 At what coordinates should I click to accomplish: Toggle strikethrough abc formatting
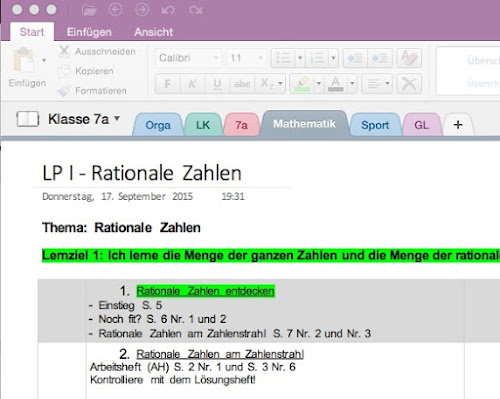pyautogui.click(x=242, y=84)
